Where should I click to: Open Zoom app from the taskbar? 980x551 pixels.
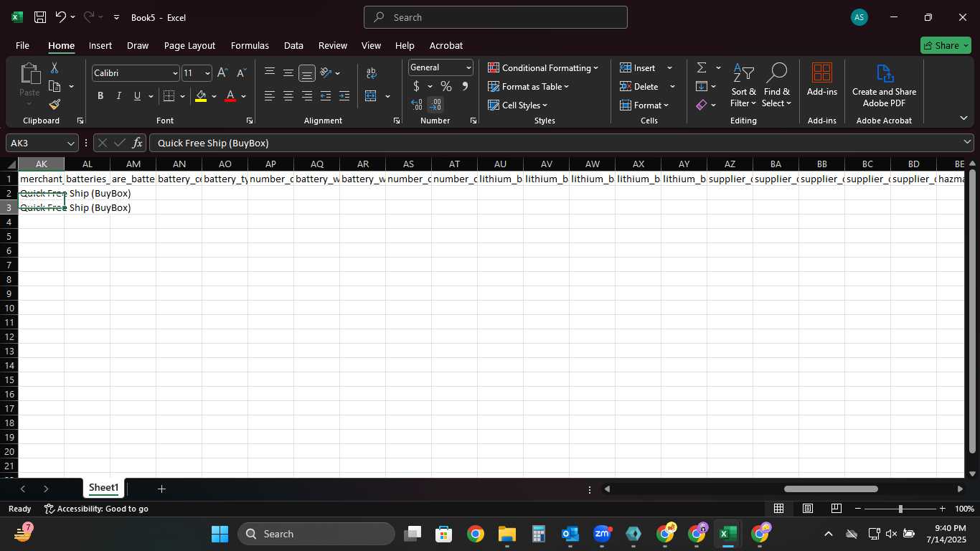coord(602,534)
